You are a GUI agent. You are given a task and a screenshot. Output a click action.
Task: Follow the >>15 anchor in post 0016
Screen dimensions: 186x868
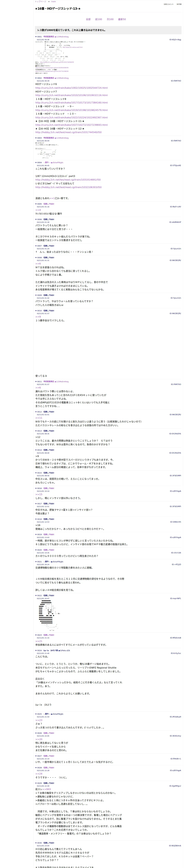[x=39, y=494]
